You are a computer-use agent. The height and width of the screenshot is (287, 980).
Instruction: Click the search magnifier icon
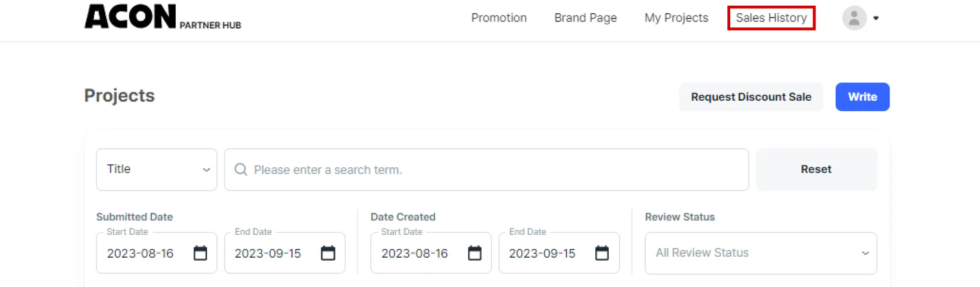coord(241,170)
